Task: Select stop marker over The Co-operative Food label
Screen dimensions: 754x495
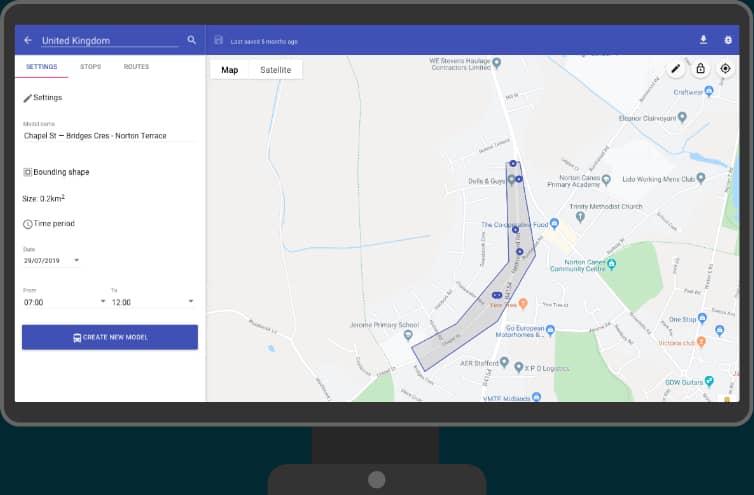Action: pyautogui.click(x=515, y=230)
